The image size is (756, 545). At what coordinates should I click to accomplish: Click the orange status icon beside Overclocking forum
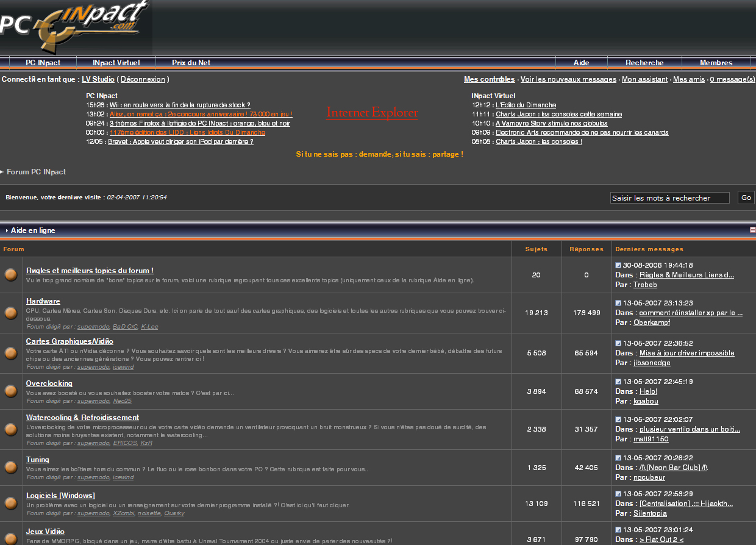(11, 391)
